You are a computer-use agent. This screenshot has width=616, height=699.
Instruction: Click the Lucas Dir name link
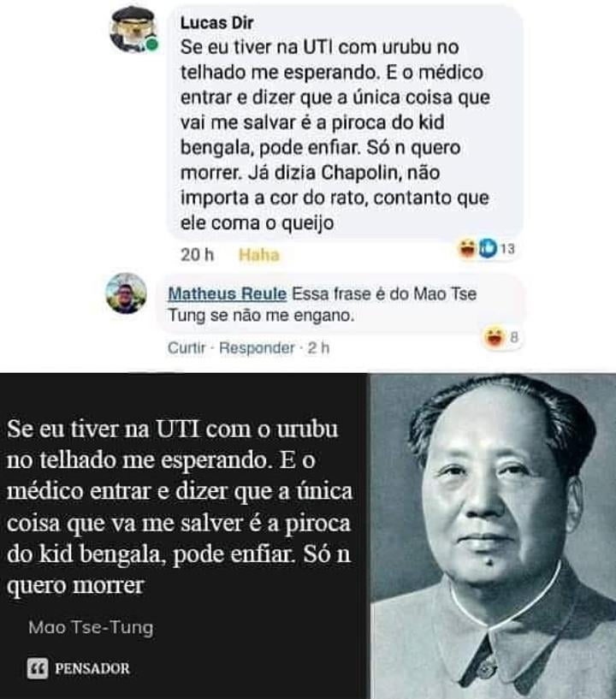pyautogui.click(x=216, y=23)
